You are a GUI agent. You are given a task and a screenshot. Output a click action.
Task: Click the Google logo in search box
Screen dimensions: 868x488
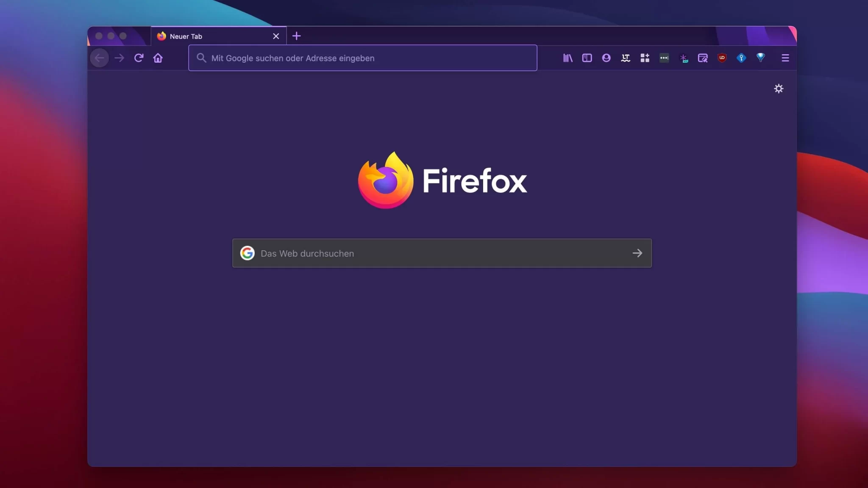[248, 253]
